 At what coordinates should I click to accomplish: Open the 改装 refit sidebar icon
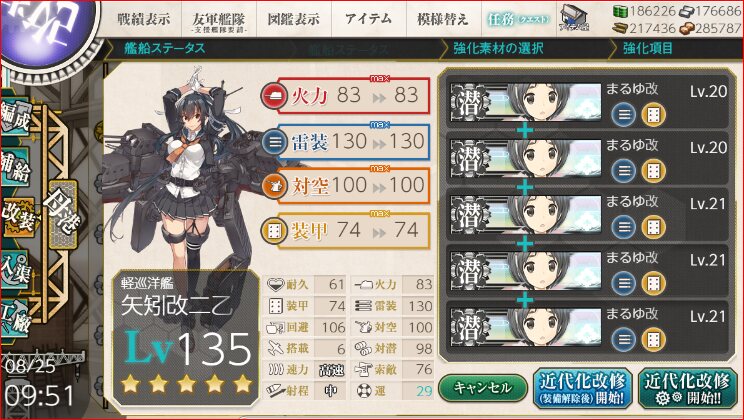(x=17, y=216)
